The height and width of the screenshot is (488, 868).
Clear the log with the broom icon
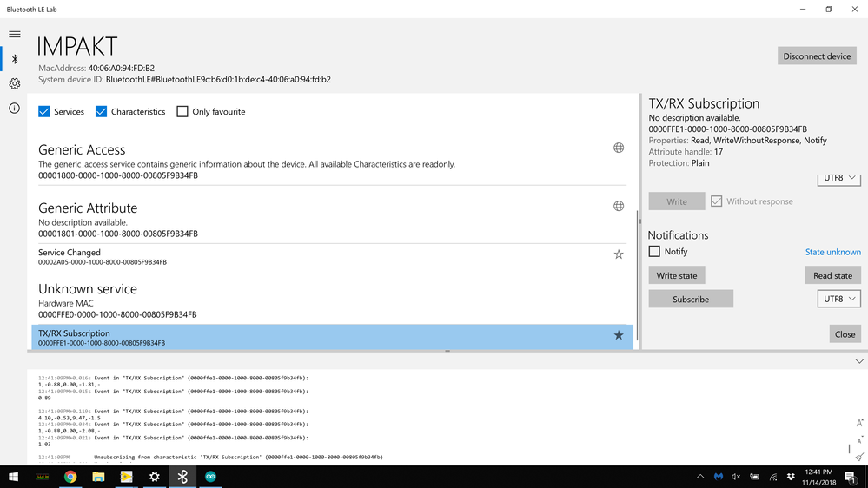pos(859,457)
